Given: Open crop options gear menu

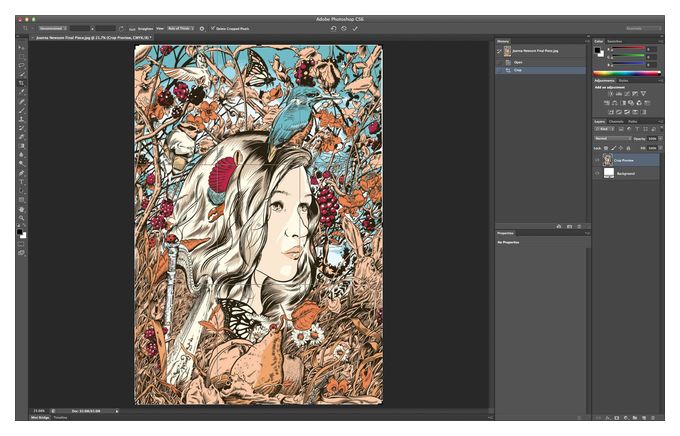Looking at the screenshot, I should (x=202, y=29).
